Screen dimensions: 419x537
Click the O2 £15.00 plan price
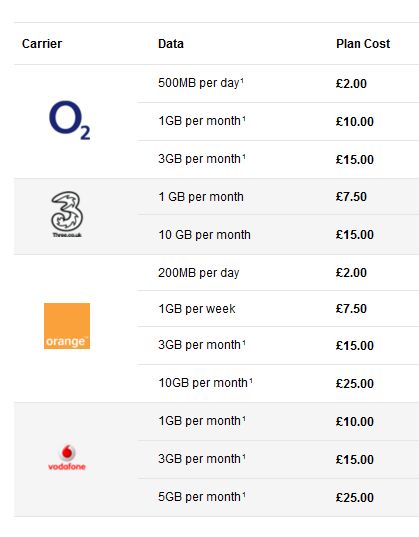(355, 160)
